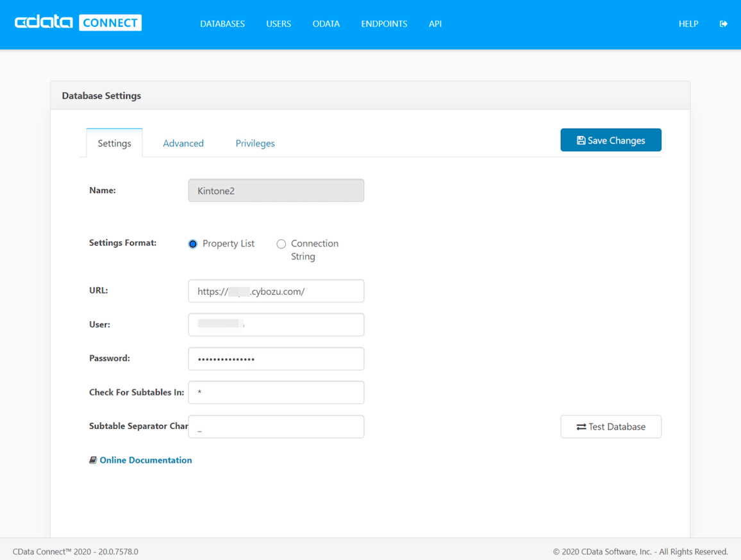Switch to the Privileges tab
This screenshot has width=741, height=560.
click(x=255, y=143)
